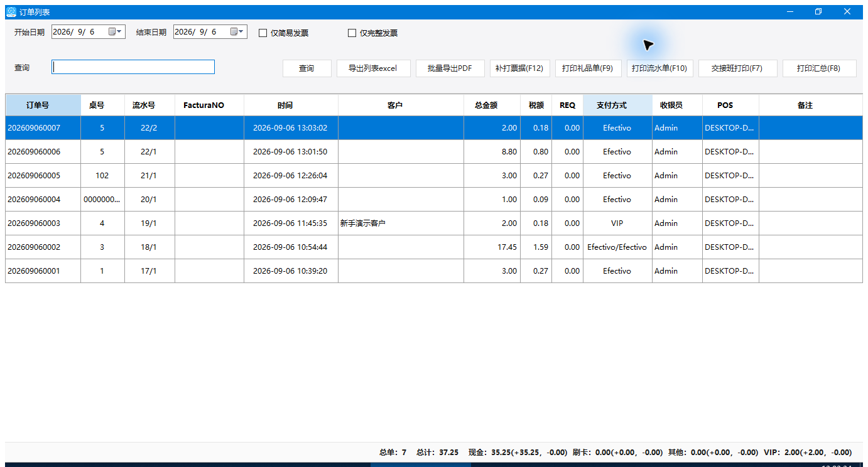Screen dimensions: 868x467
Task: Sort by 备注 column header
Action: pyautogui.click(x=811, y=105)
